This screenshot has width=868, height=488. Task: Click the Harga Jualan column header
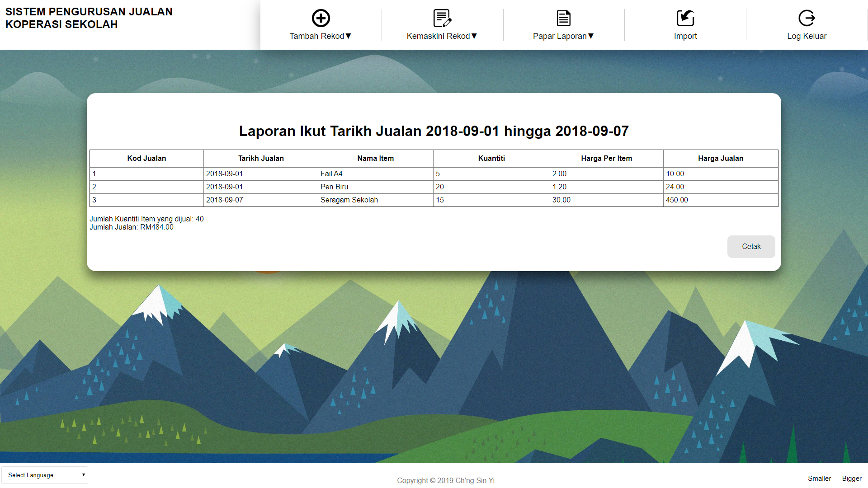click(x=720, y=159)
